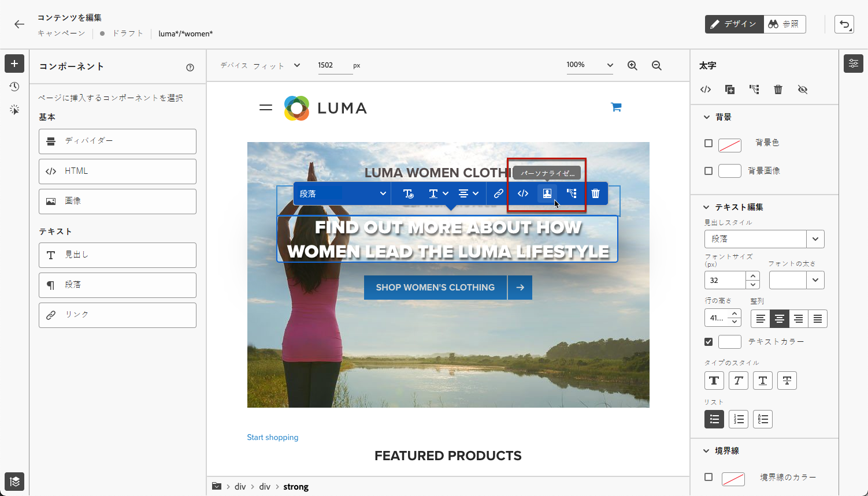
Task: Select the 見出し text component
Action: (117, 255)
